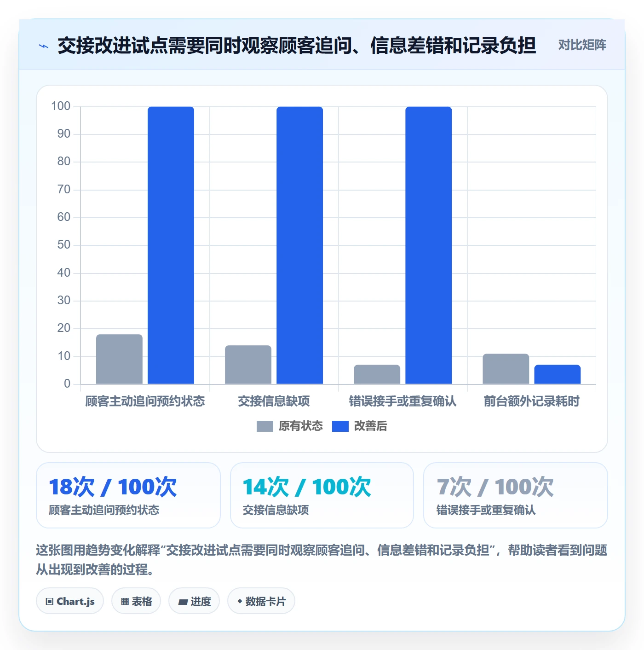This screenshot has width=644, height=650.
Task: Click the square icon in Chart.js chip
Action: (x=50, y=601)
